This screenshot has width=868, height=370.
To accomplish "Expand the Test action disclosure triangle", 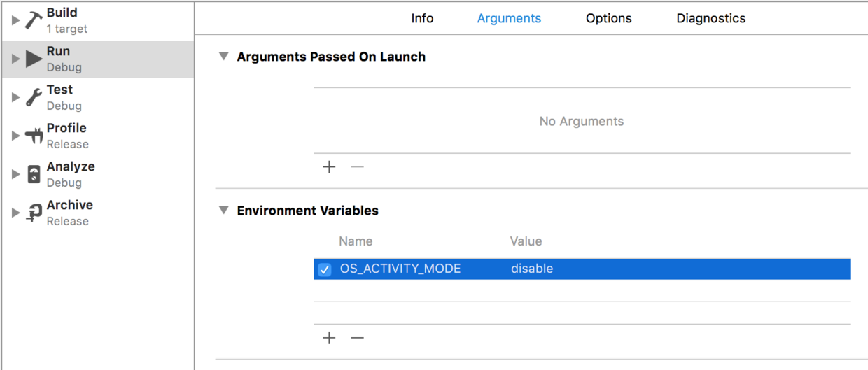I will click(x=15, y=97).
